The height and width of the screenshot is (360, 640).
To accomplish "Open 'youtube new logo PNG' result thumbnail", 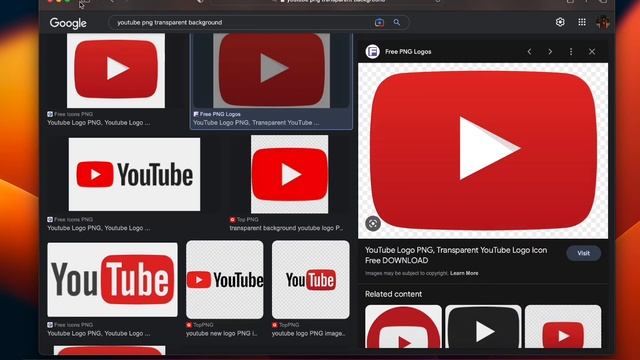I will 225,280.
